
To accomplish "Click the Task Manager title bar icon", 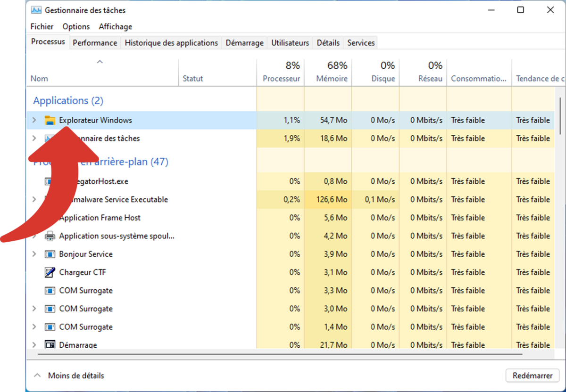I will click(36, 10).
